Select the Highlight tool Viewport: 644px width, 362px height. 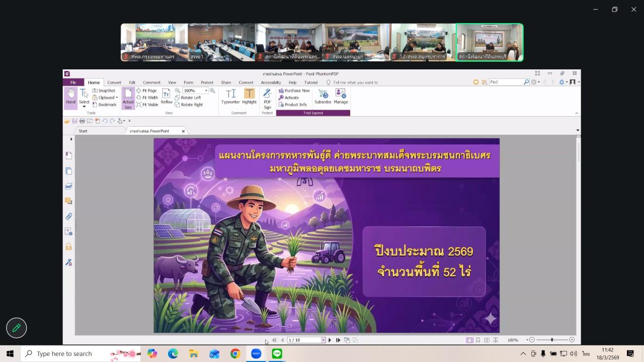pyautogui.click(x=250, y=96)
